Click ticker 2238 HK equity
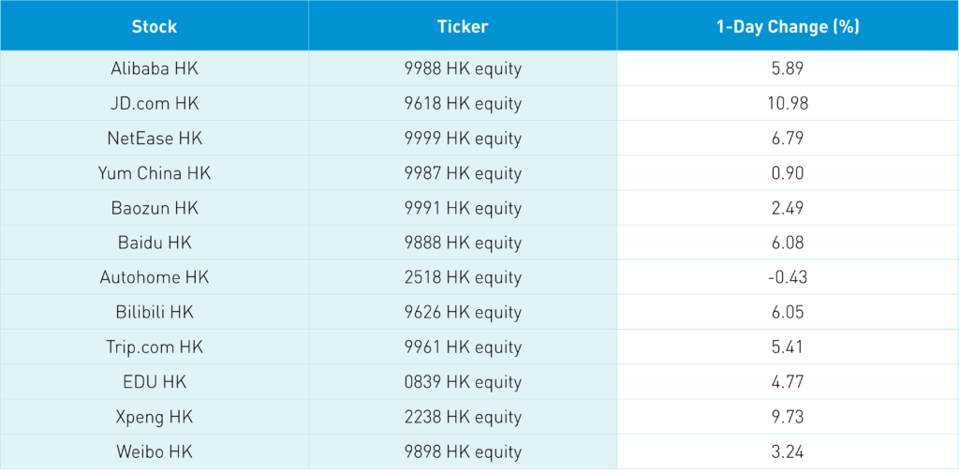Screen dimensions: 959x473 (x=462, y=416)
